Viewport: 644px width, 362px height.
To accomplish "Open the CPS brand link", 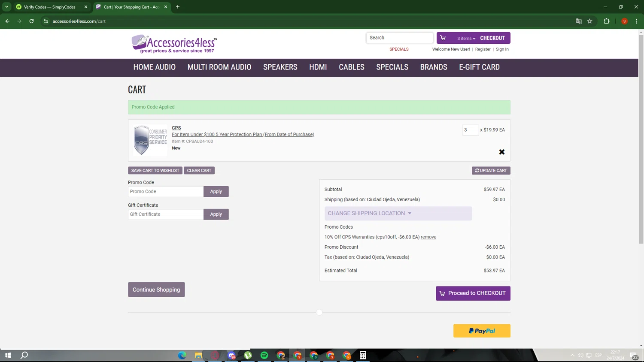I will coord(176,128).
